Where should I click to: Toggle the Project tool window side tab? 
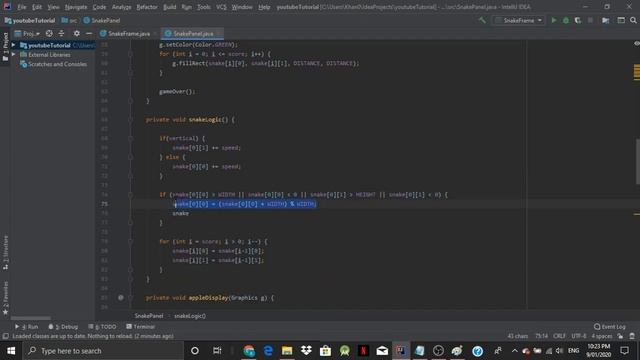5,47
